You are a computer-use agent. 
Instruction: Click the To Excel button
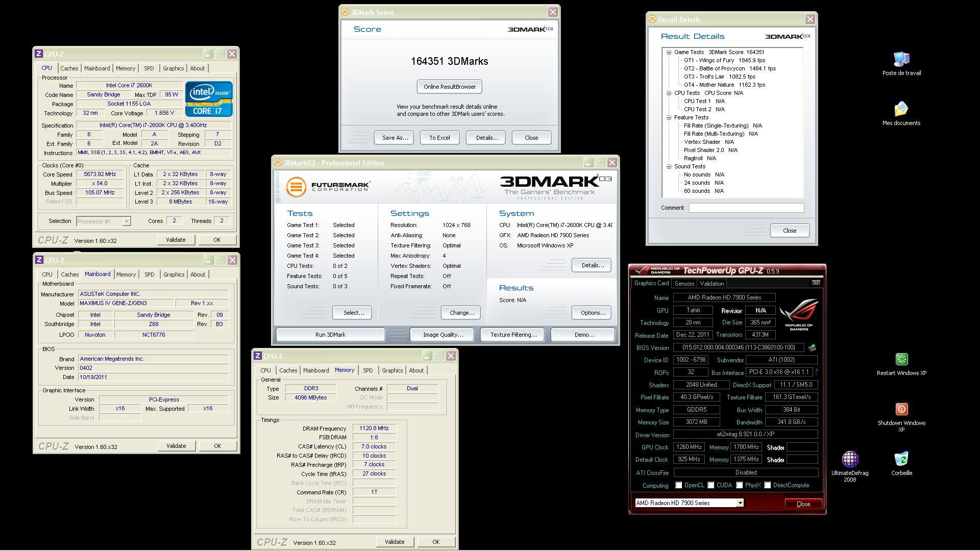[x=439, y=138]
